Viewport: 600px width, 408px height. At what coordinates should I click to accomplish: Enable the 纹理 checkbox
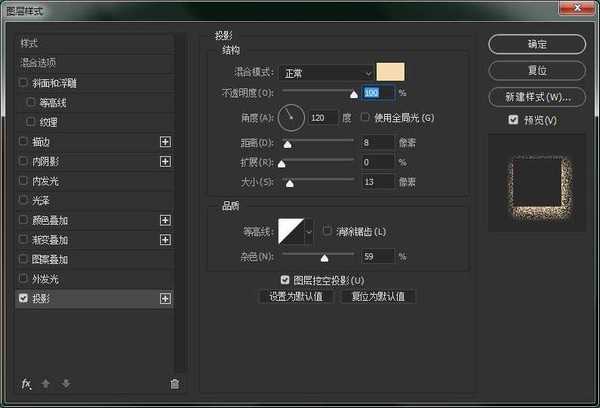coord(31,122)
